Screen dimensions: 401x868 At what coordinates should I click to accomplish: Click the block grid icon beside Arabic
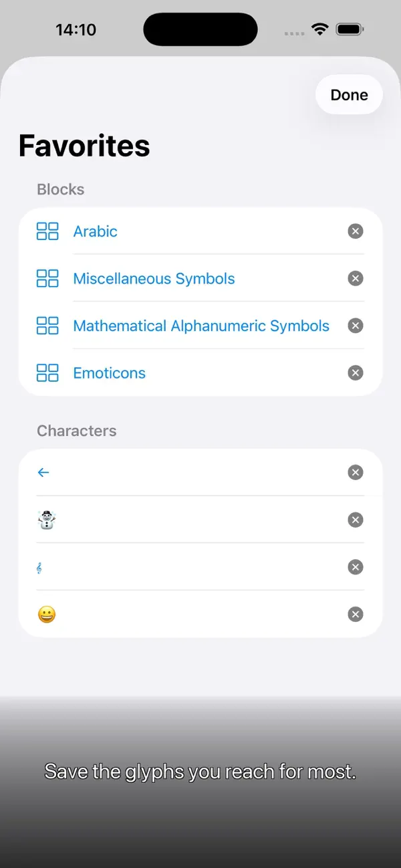47,231
